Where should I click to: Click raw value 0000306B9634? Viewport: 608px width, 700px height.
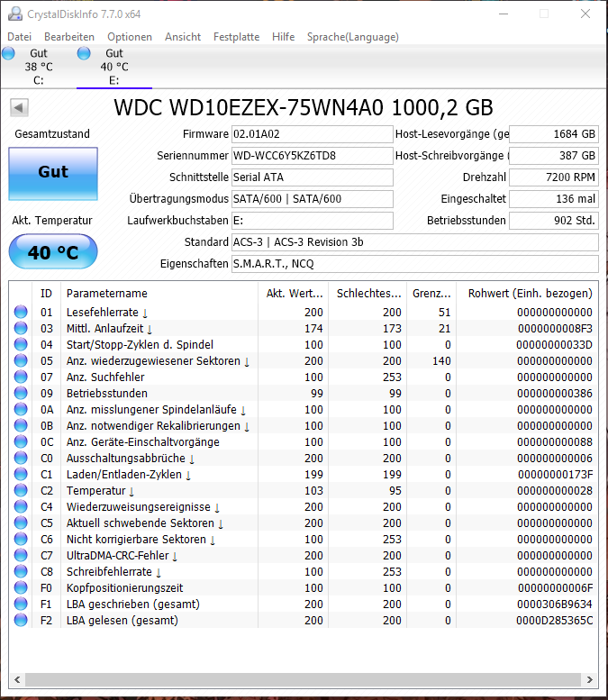coord(555,604)
